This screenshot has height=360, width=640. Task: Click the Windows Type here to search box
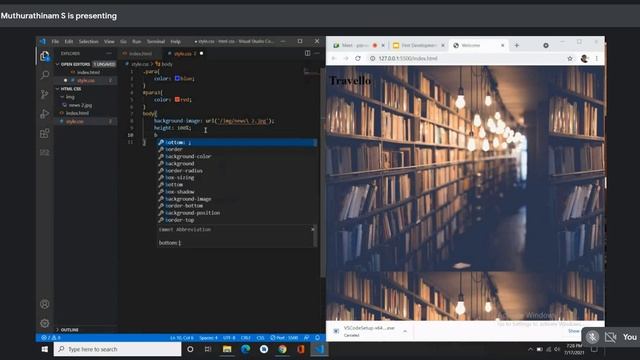tap(118, 349)
